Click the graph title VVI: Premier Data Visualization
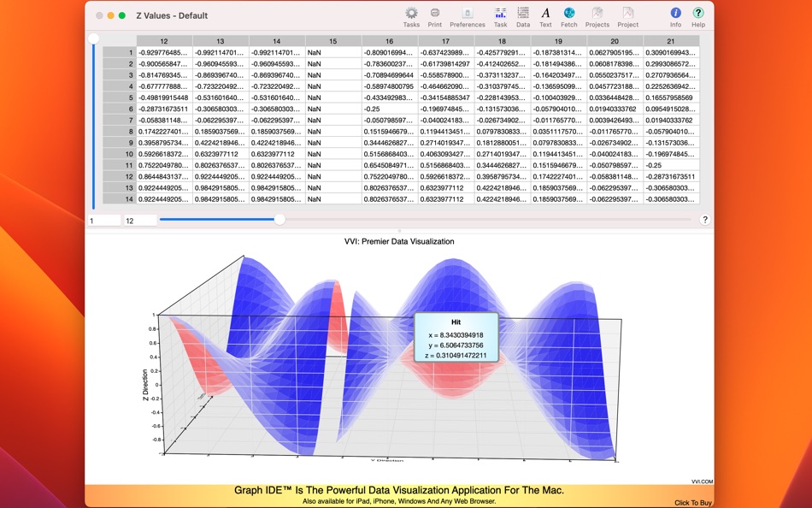The height and width of the screenshot is (508, 812). pyautogui.click(x=399, y=241)
